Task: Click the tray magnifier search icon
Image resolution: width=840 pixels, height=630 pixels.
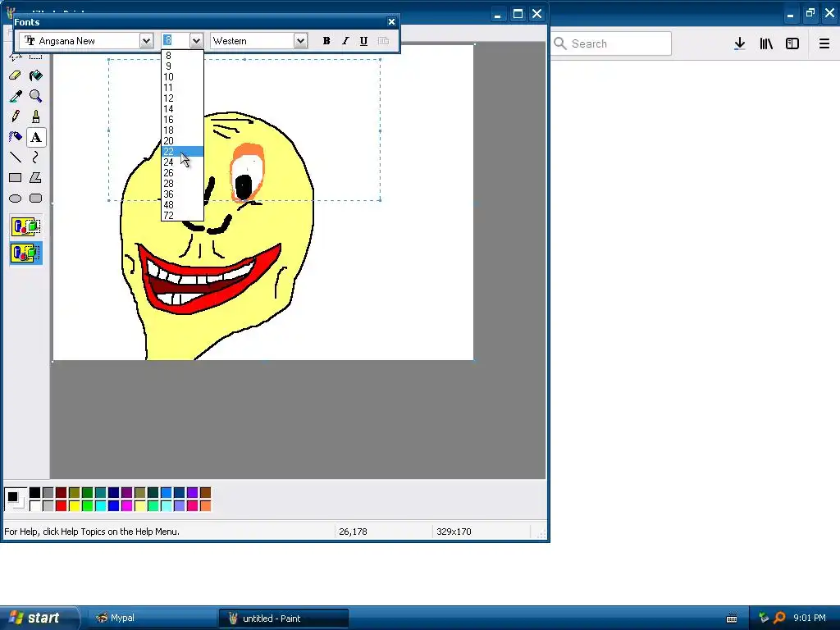Action: pos(779,619)
